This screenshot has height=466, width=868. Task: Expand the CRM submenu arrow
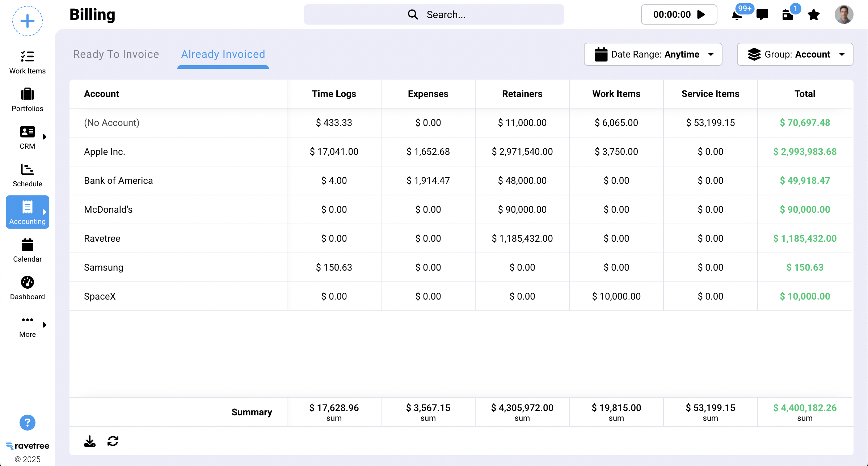[x=45, y=137]
